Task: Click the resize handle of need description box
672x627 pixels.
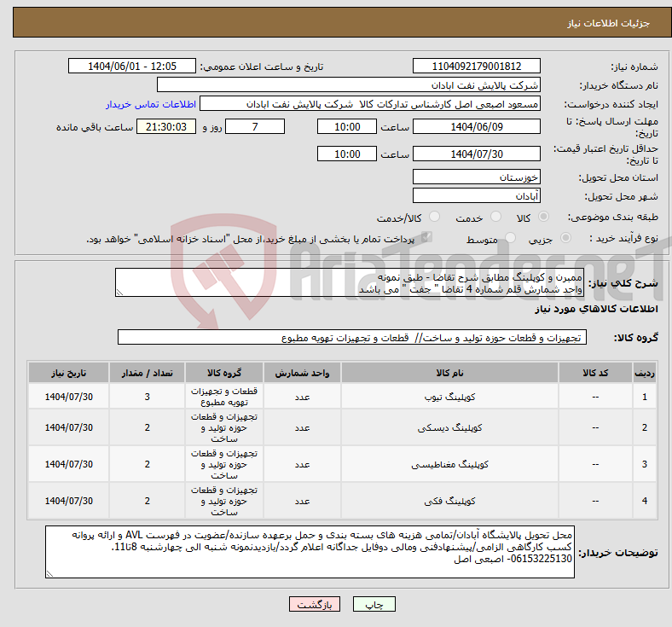Action: [x=119, y=293]
